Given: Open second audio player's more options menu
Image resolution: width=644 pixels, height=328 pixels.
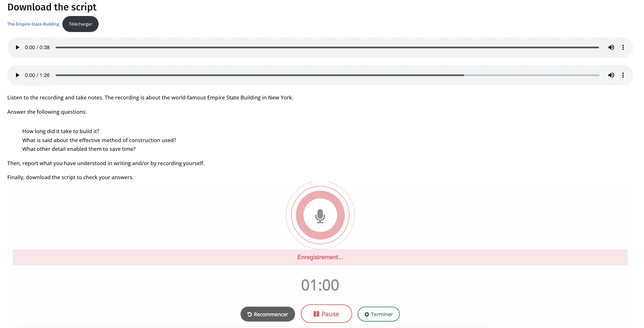Looking at the screenshot, I should click(x=623, y=75).
